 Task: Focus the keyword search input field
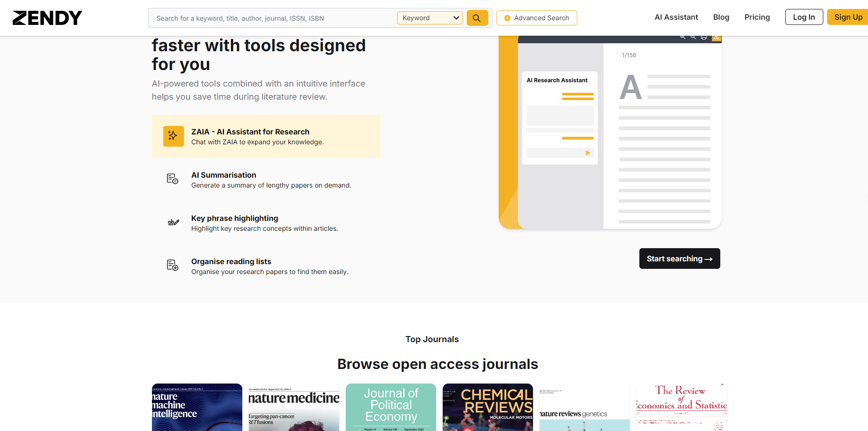pos(273,18)
